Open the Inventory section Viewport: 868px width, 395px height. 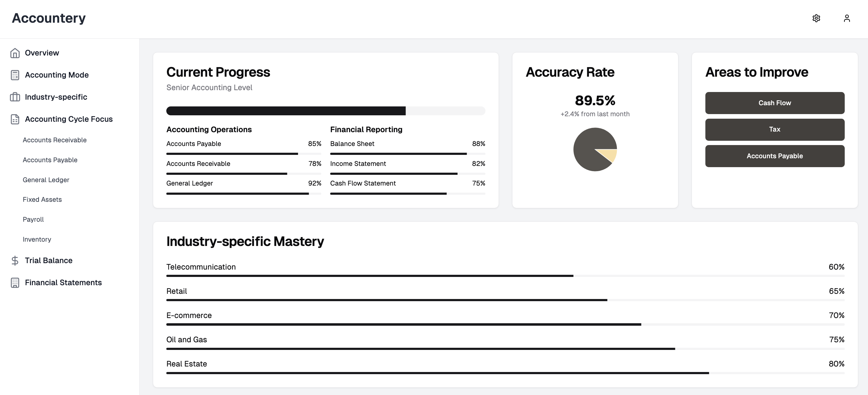click(x=37, y=239)
